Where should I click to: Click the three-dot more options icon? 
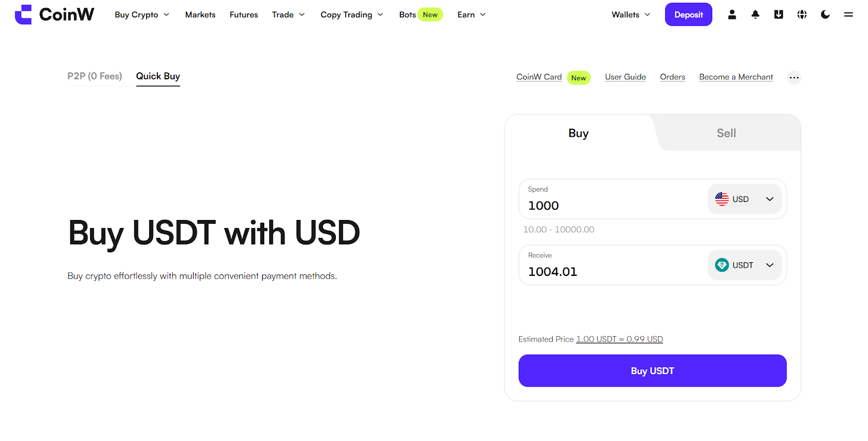(x=794, y=78)
